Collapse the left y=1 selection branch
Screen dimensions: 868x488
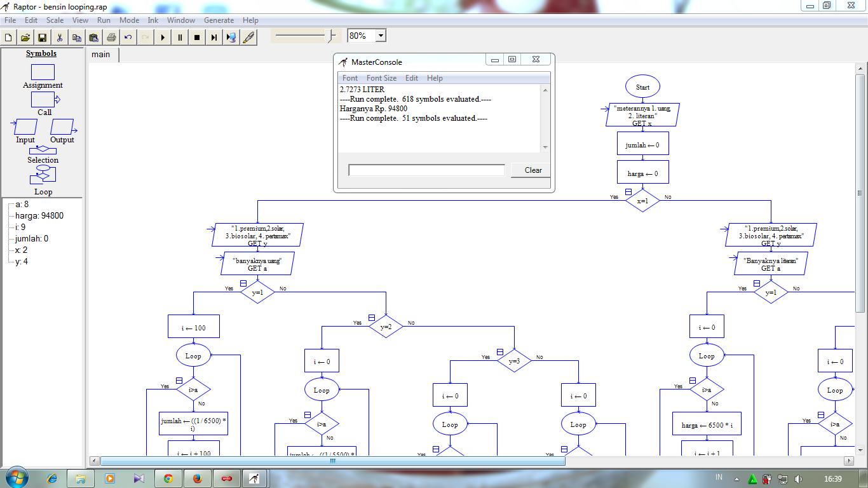point(243,283)
